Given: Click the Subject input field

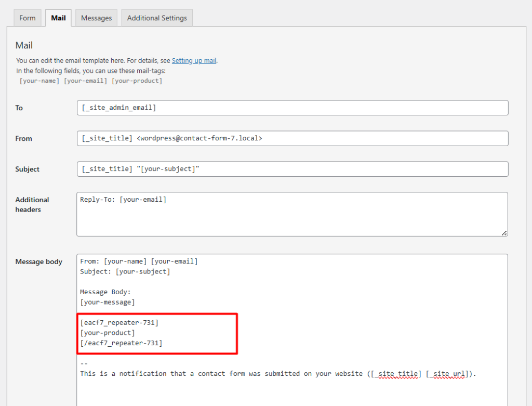Looking at the screenshot, I should pos(292,169).
